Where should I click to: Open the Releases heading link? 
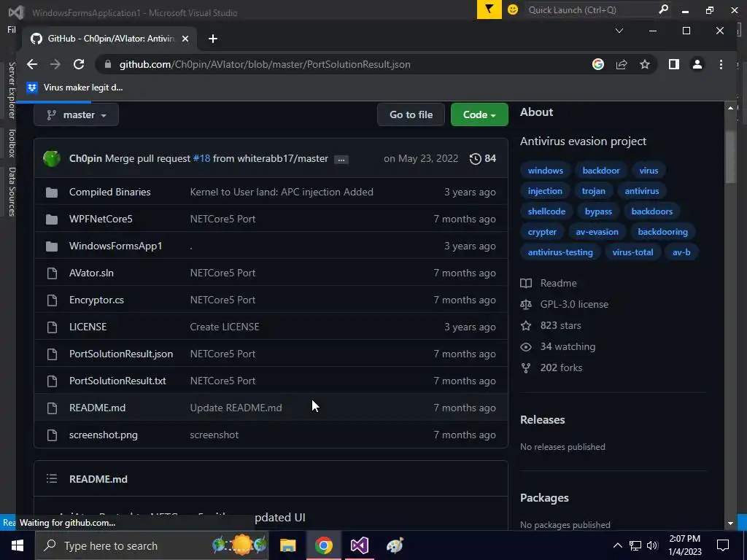pos(542,419)
